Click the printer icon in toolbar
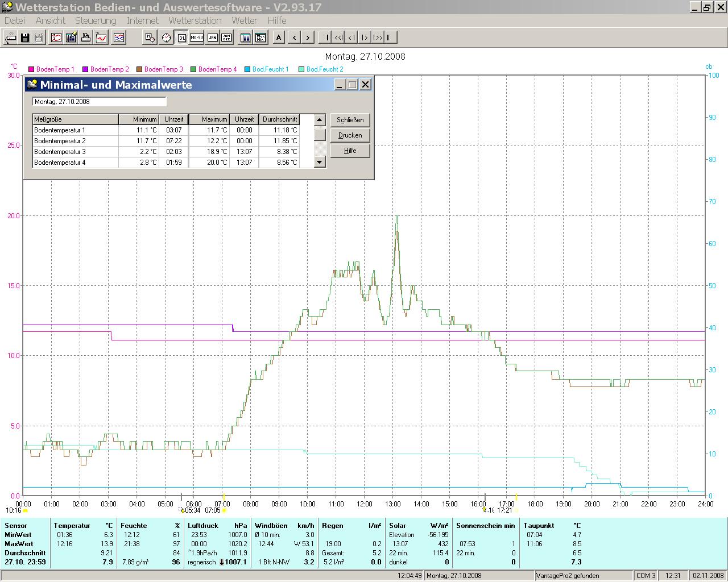The width and height of the screenshot is (728, 582). click(86, 38)
